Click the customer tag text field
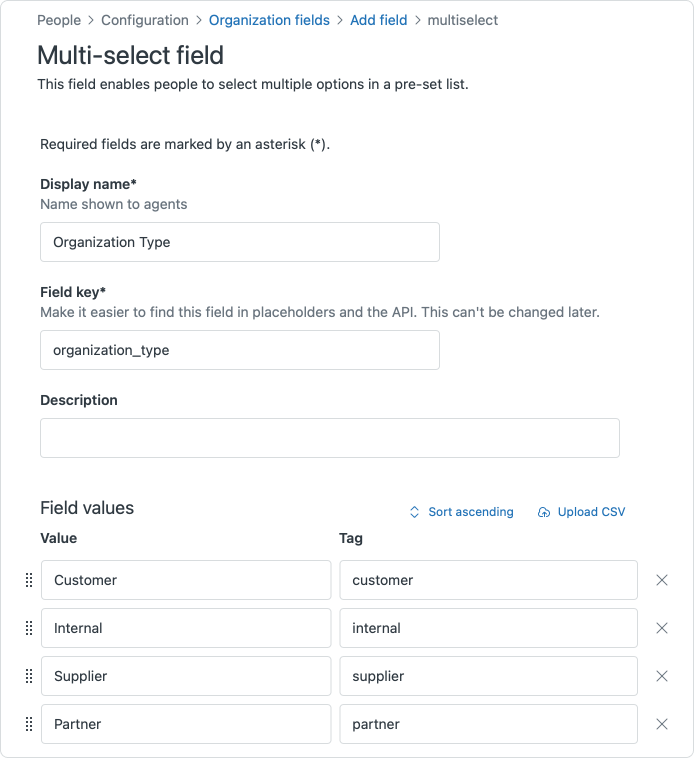 tap(488, 580)
